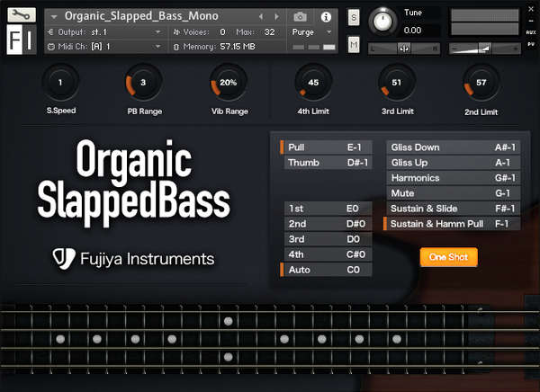Click the 3rd Limit knob
Image resolution: width=540 pixels, height=392 pixels.
click(x=397, y=82)
